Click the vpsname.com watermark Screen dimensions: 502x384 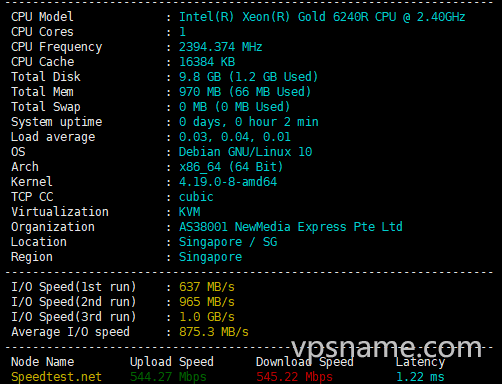386,348
